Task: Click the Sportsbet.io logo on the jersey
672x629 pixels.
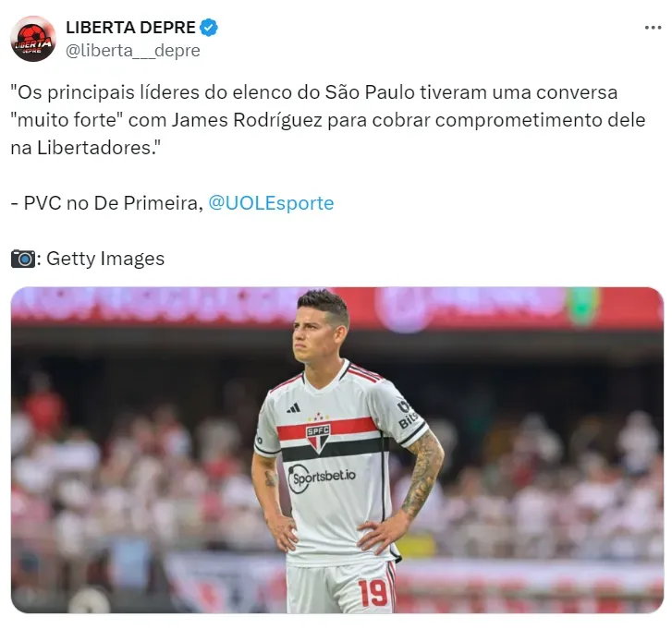Action: click(x=322, y=478)
